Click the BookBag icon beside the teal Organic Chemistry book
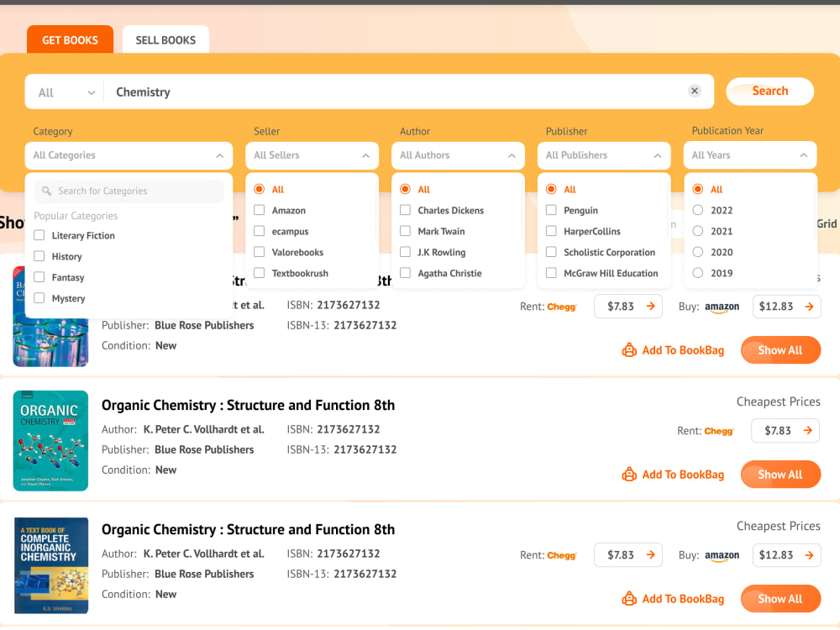This screenshot has height=630, width=840. 629,475
